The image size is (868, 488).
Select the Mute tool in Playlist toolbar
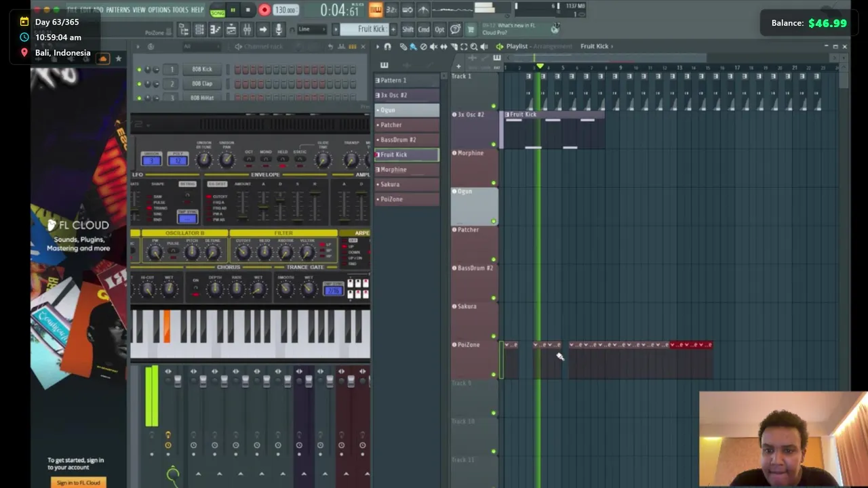click(433, 46)
